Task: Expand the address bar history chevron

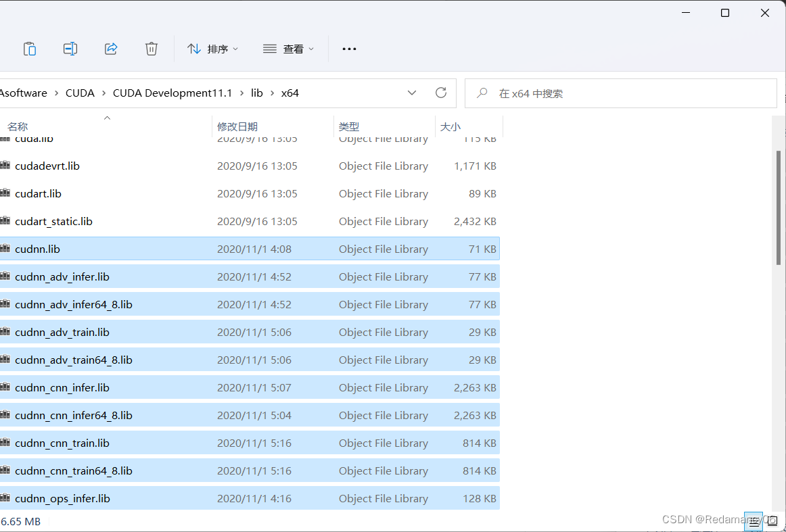Action: point(411,93)
